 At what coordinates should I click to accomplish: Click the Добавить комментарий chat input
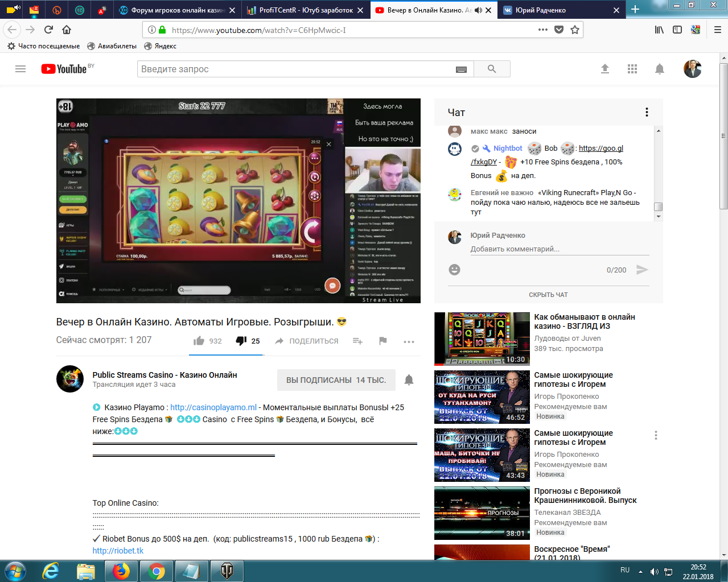tap(560, 249)
